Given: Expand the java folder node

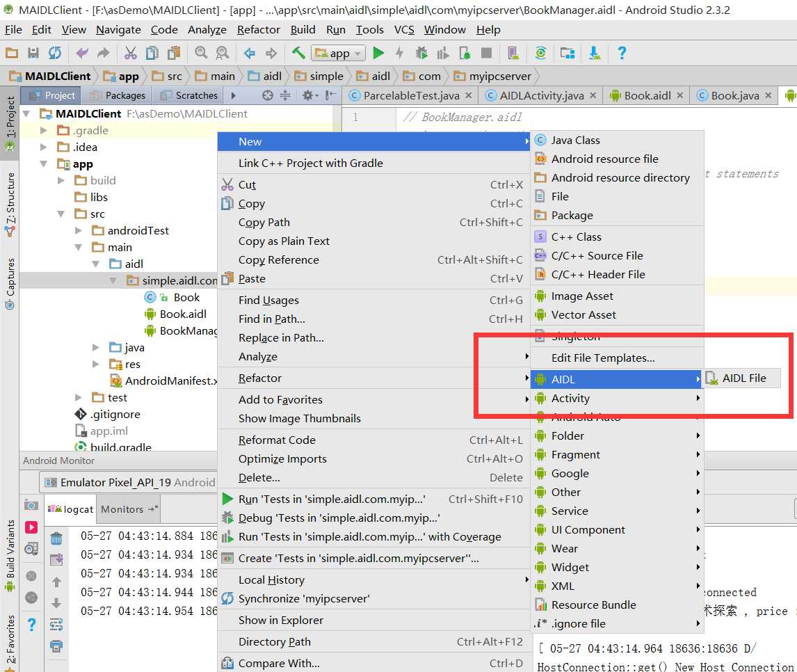Looking at the screenshot, I should click(x=95, y=347).
